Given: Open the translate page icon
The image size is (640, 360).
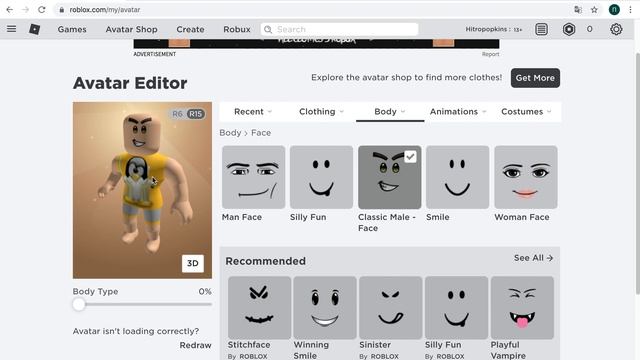Looking at the screenshot, I should (x=578, y=9).
